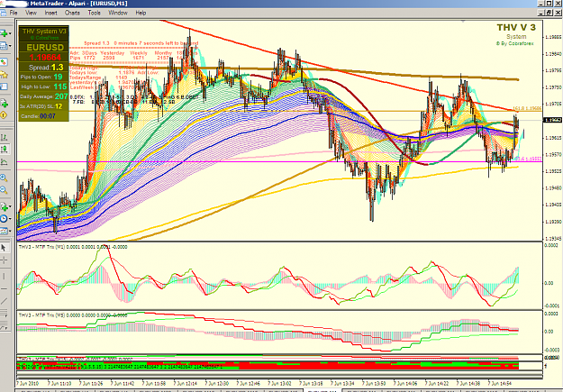Open the File menu
This screenshot has height=392, width=563.
(x=14, y=13)
